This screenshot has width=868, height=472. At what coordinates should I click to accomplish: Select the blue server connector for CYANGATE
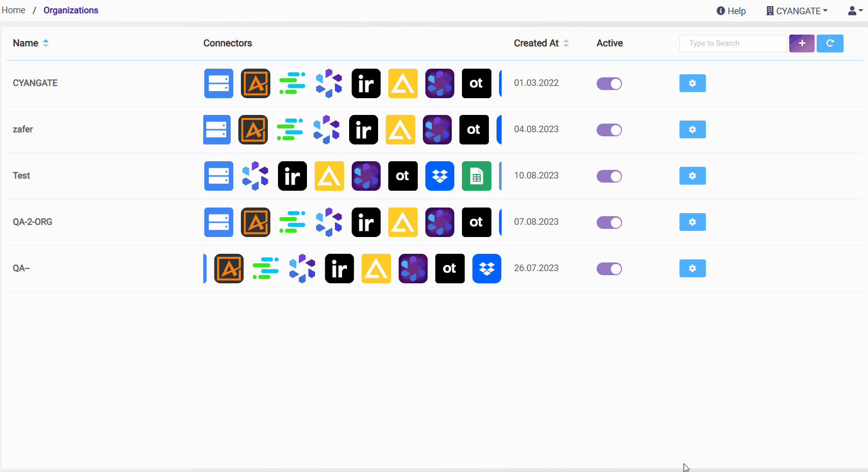[218, 83]
